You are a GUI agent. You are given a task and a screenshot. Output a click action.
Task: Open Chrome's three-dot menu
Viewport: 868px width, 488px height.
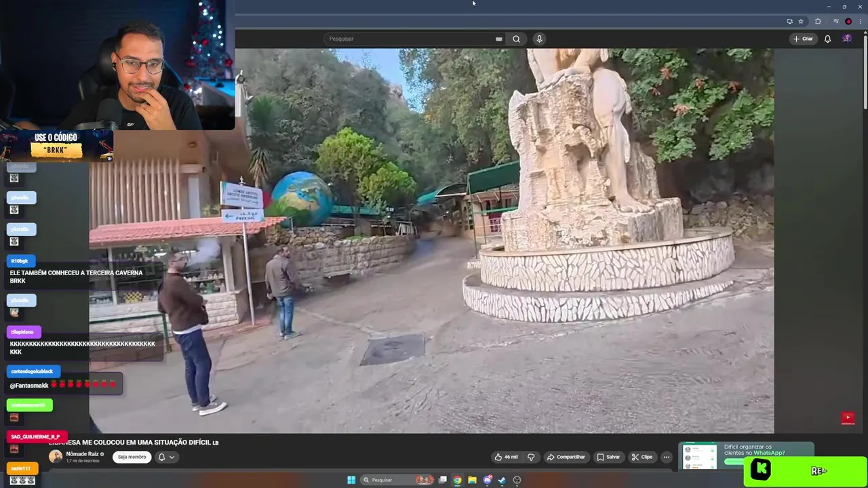pos(861,21)
